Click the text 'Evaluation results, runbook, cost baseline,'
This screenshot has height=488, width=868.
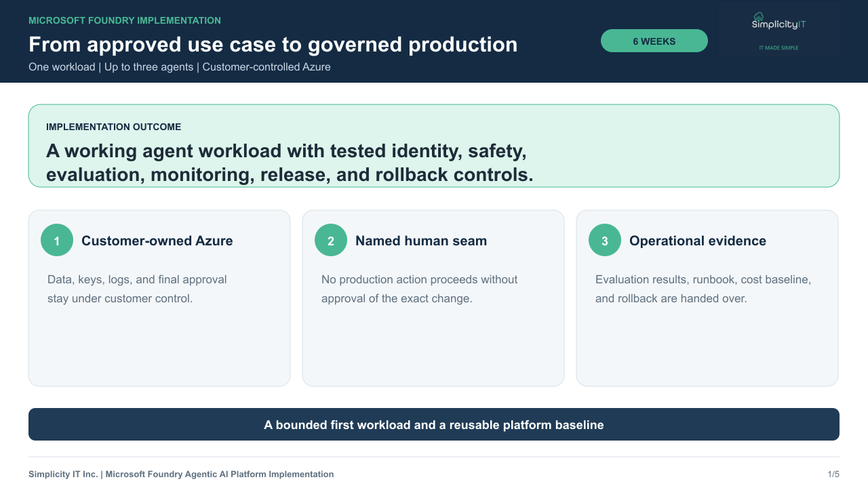[703, 279]
